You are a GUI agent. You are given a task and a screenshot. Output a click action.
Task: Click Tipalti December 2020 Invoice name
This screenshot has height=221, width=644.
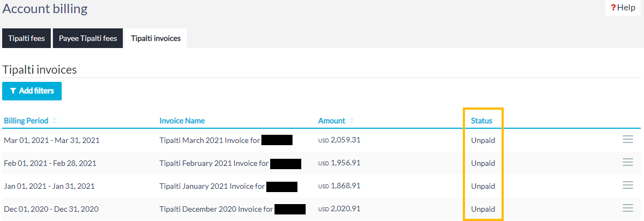point(216,209)
